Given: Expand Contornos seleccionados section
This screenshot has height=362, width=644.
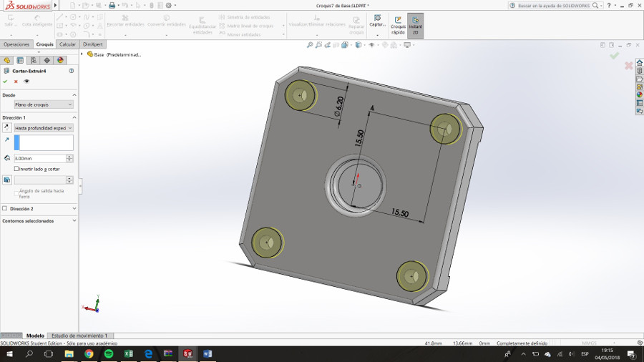Looking at the screenshot, I should tap(74, 221).
